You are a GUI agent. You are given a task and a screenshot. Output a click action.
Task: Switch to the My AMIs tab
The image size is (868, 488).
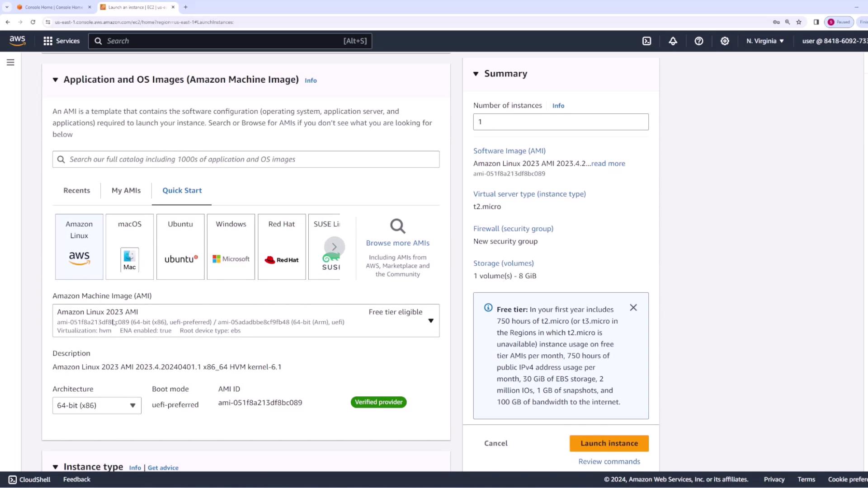[126, 191]
